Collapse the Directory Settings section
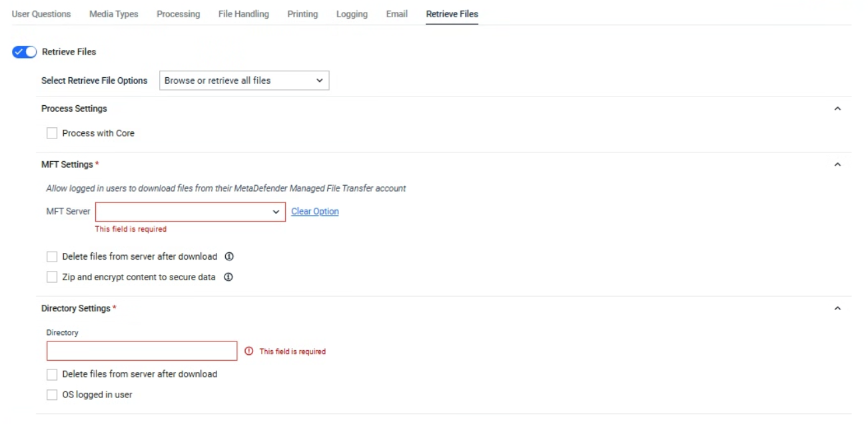The image size is (868, 424). [837, 309]
